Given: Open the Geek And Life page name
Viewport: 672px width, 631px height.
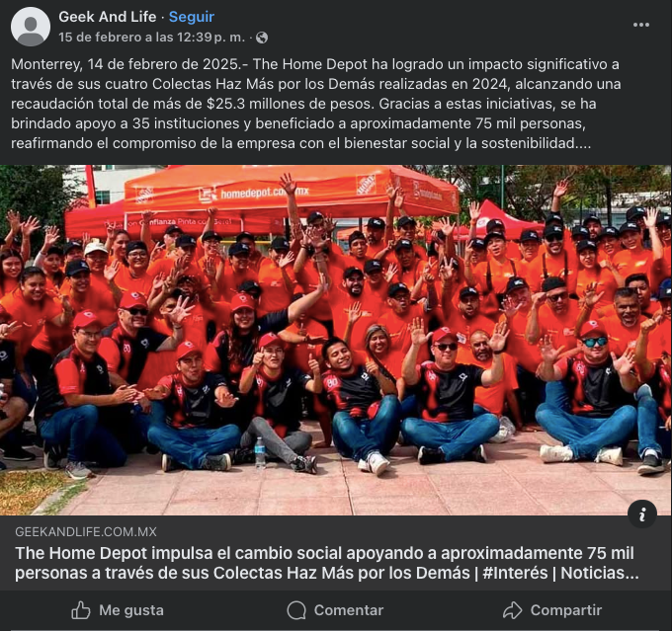Looking at the screenshot, I should (x=107, y=17).
